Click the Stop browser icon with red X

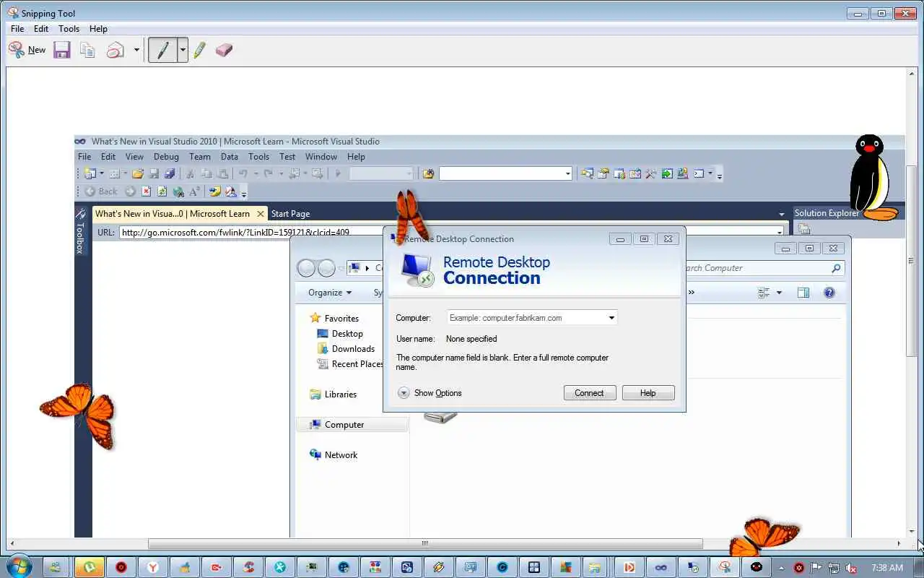click(x=147, y=191)
